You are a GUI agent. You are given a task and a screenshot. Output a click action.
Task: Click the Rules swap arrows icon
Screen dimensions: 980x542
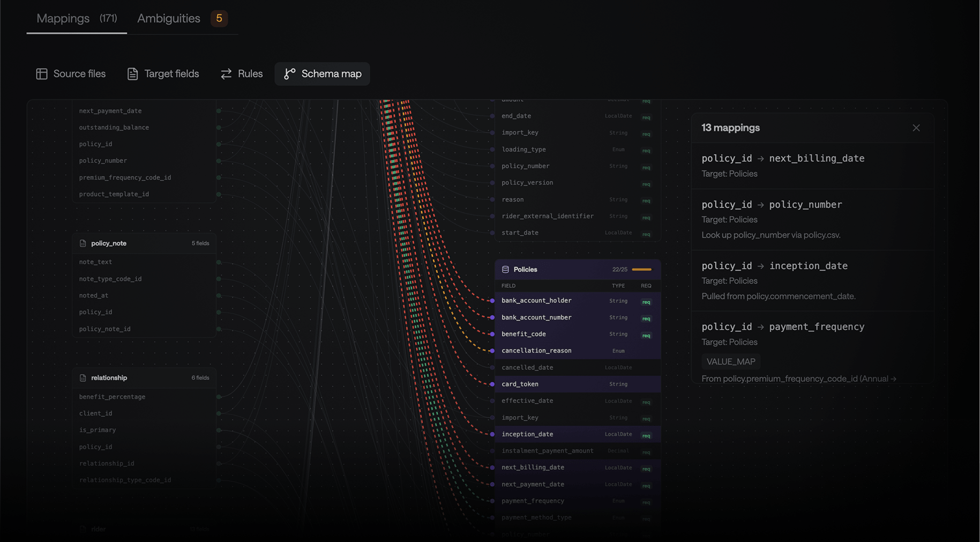226,74
